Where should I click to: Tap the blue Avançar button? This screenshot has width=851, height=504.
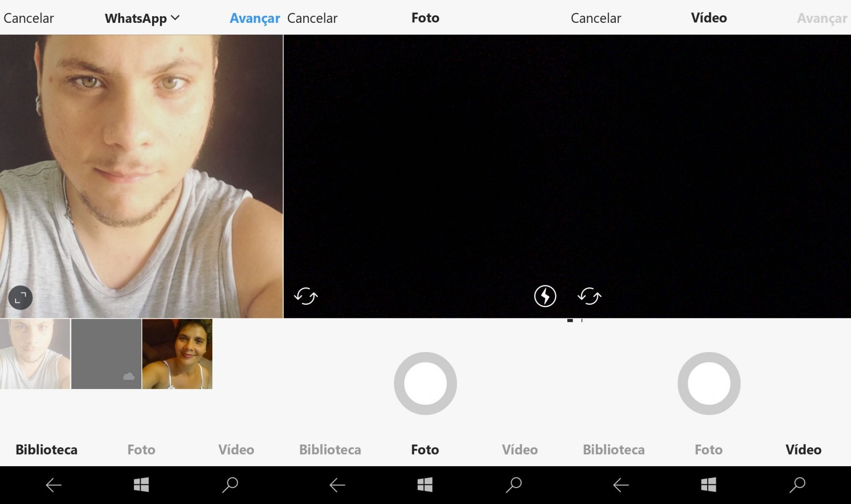(255, 18)
